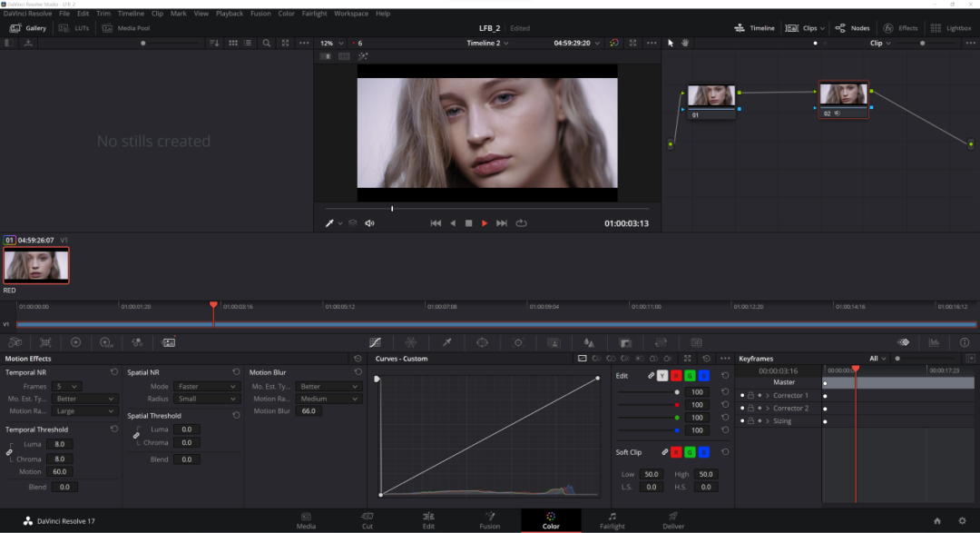
Task: Open the Lightbox view
Action: [951, 28]
